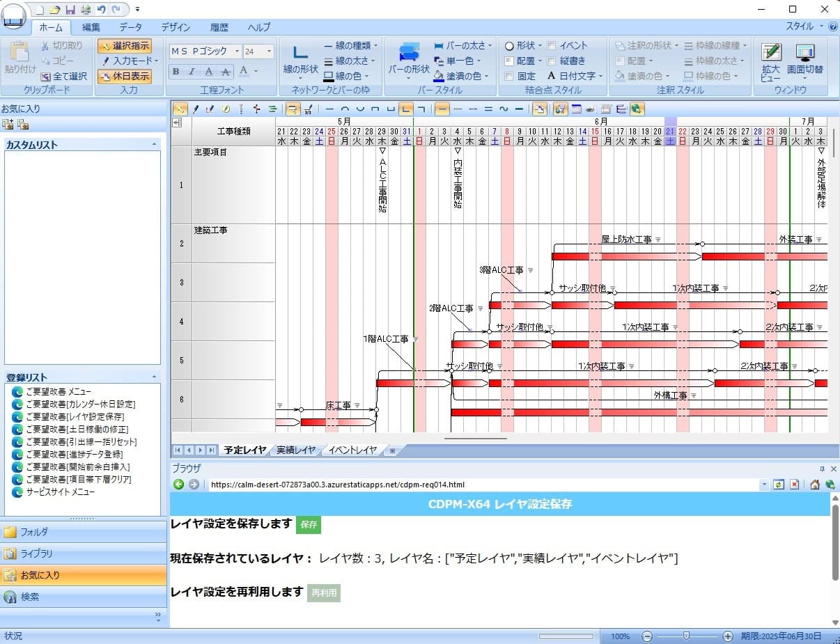
Task: Zoom in with the plus icon
Action: click(x=728, y=636)
